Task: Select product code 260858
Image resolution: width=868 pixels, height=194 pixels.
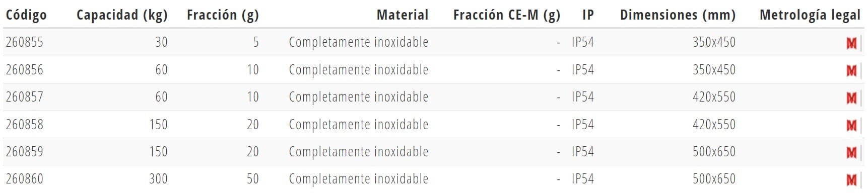Action: point(25,124)
